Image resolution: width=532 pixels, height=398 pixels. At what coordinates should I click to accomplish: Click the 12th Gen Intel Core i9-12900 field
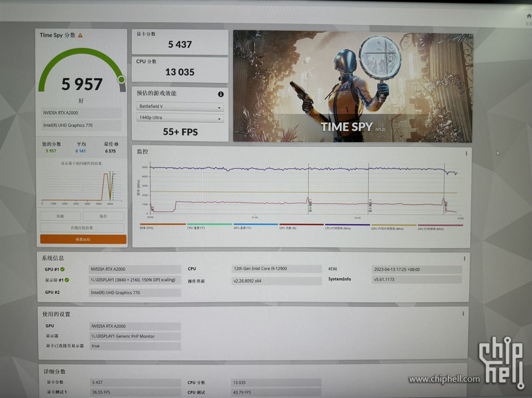(x=276, y=268)
